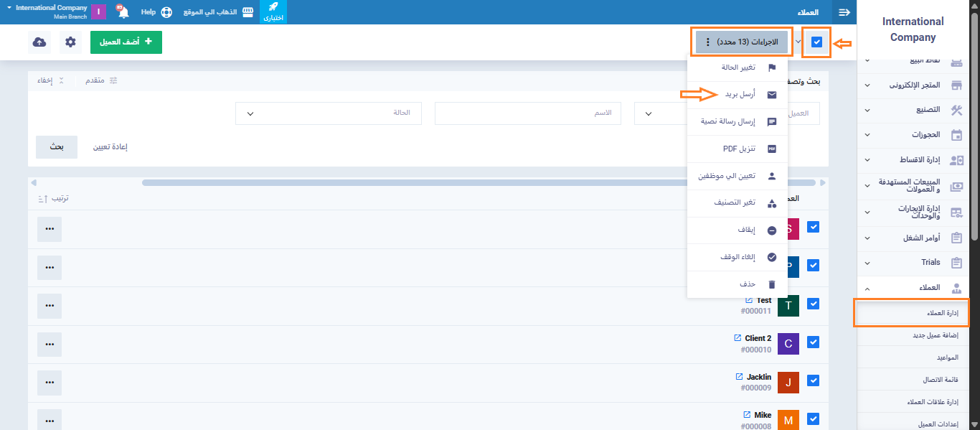
Task: Open the الحالة status dropdown filter
Action: 328,113
